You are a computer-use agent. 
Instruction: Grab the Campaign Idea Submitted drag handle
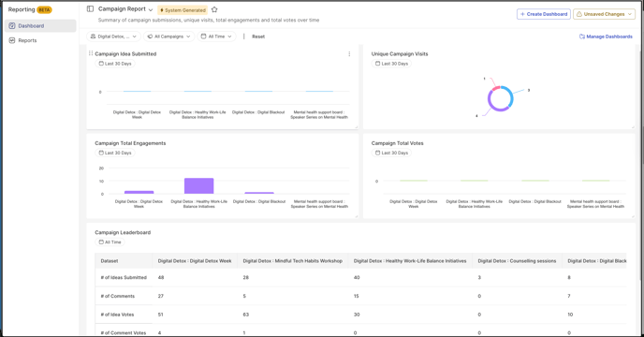[x=91, y=53]
